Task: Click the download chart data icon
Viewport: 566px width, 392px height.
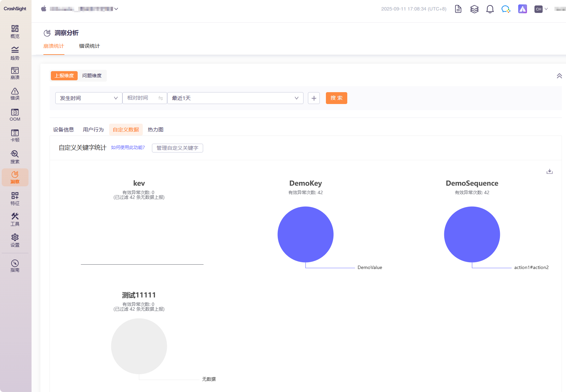Action: click(x=549, y=171)
